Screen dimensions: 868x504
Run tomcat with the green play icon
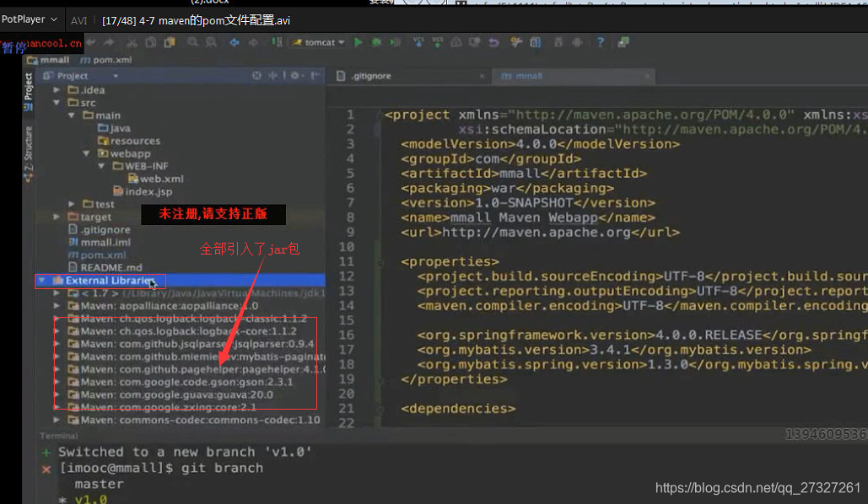pos(359,43)
